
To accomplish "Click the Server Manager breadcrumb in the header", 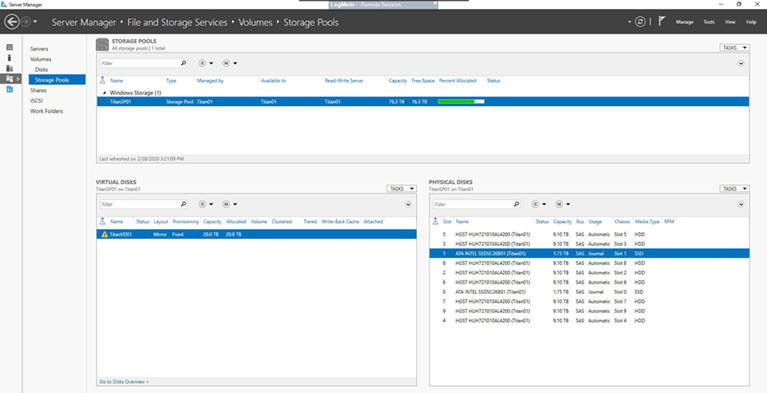I will [84, 23].
